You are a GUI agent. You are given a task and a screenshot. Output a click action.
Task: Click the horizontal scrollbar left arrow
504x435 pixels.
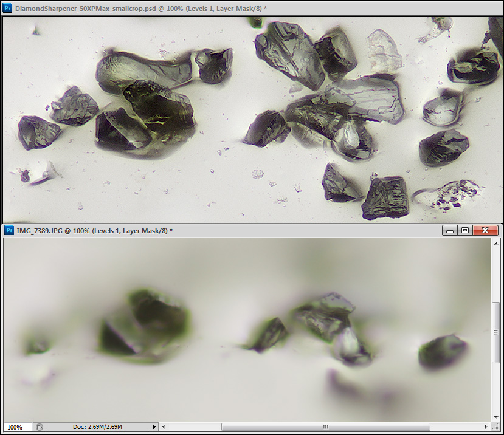[x=164, y=427]
